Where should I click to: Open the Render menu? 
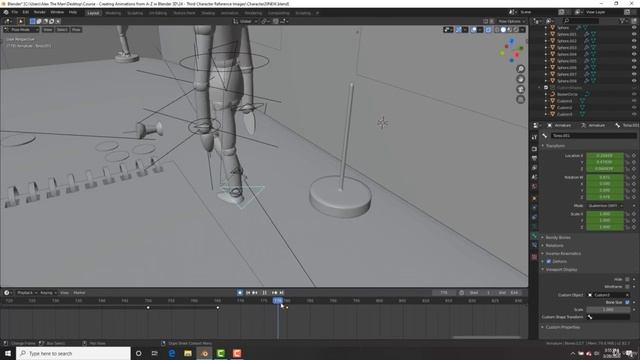click(x=40, y=12)
